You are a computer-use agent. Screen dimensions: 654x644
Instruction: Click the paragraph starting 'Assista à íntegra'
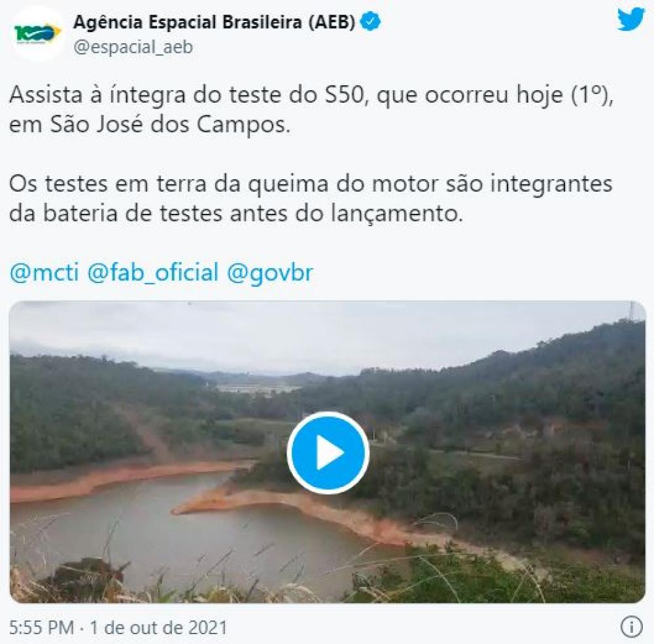pos(311,110)
